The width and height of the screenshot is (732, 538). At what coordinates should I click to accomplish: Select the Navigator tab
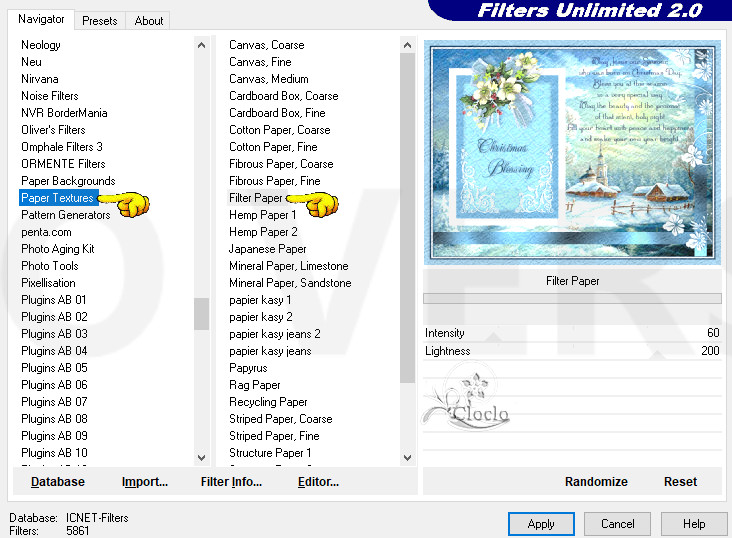point(41,20)
